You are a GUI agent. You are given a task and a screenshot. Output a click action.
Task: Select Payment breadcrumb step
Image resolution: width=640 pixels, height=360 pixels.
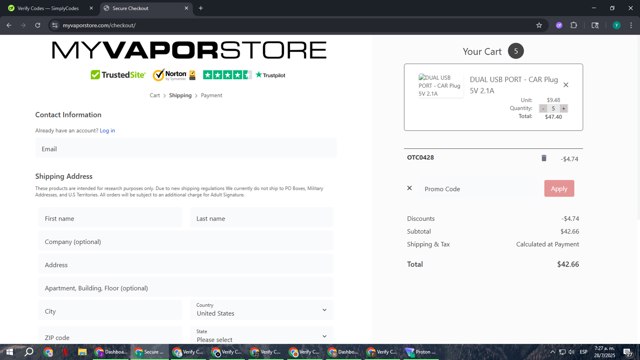[x=211, y=96]
